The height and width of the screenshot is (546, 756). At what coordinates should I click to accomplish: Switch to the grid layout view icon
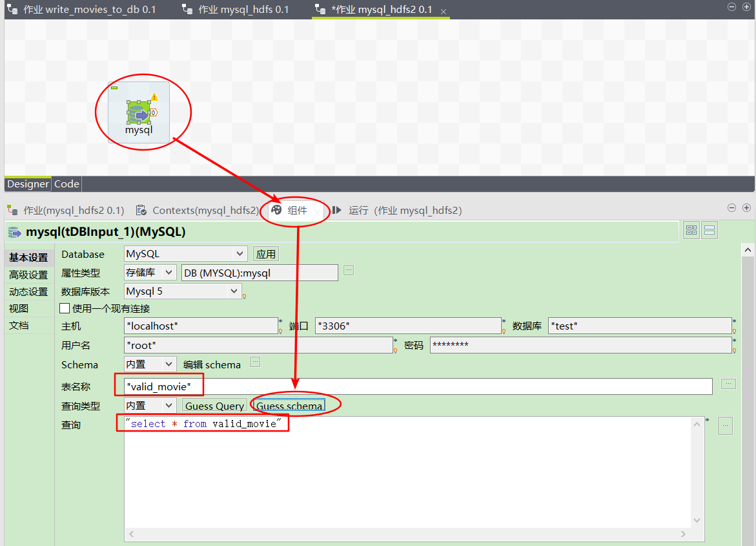tap(691, 231)
